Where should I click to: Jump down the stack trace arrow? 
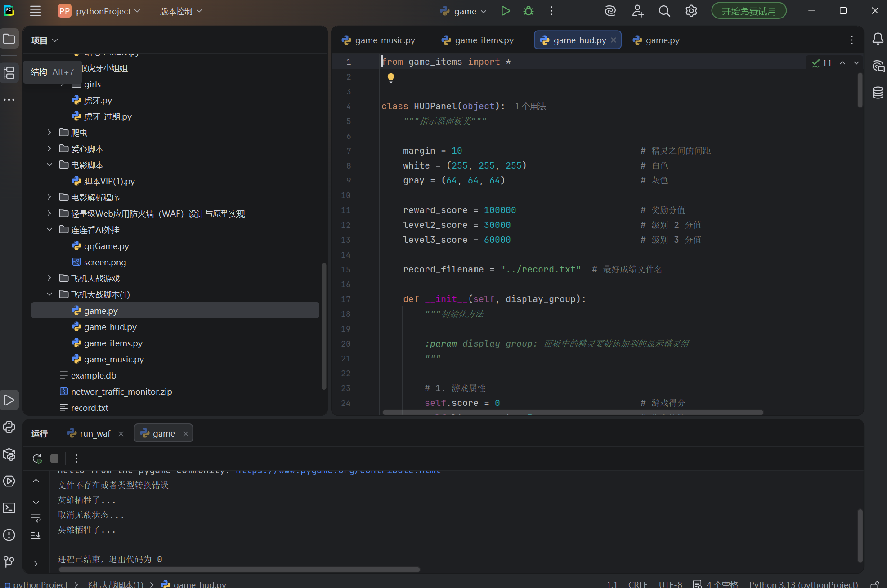coord(36,500)
